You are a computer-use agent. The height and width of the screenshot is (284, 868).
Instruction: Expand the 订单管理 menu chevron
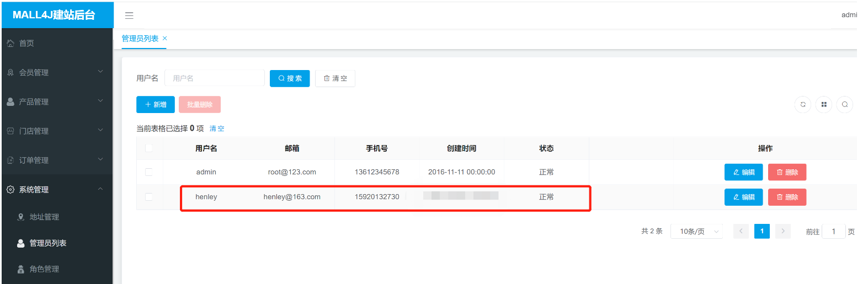(100, 159)
